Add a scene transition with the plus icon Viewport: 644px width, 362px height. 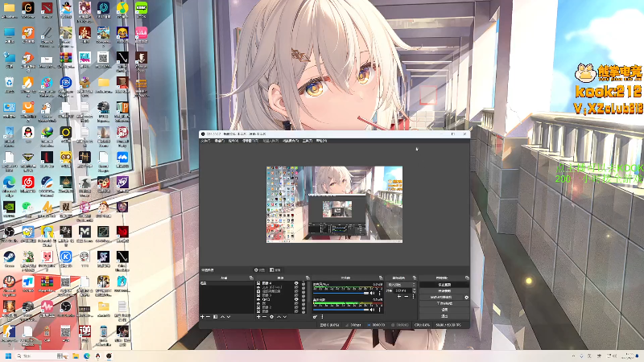point(399,297)
